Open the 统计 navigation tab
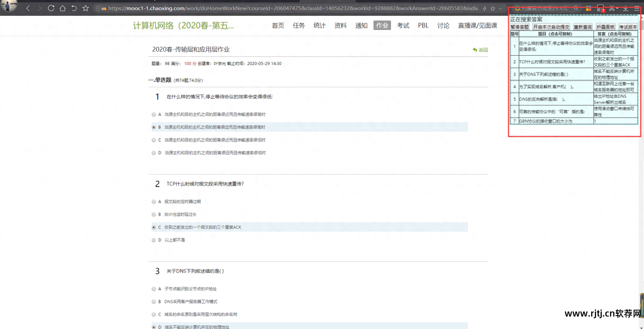Image resolution: width=644 pixels, height=329 pixels. point(319,26)
